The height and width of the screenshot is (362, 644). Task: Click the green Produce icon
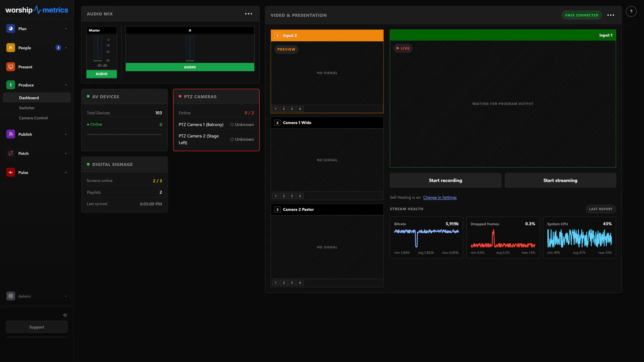pyautogui.click(x=11, y=85)
